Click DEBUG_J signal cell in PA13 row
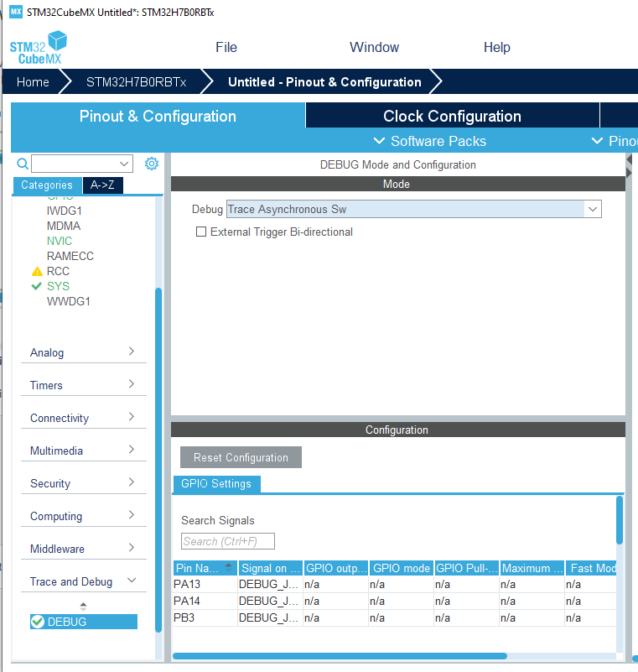The image size is (638, 672). pos(271,584)
